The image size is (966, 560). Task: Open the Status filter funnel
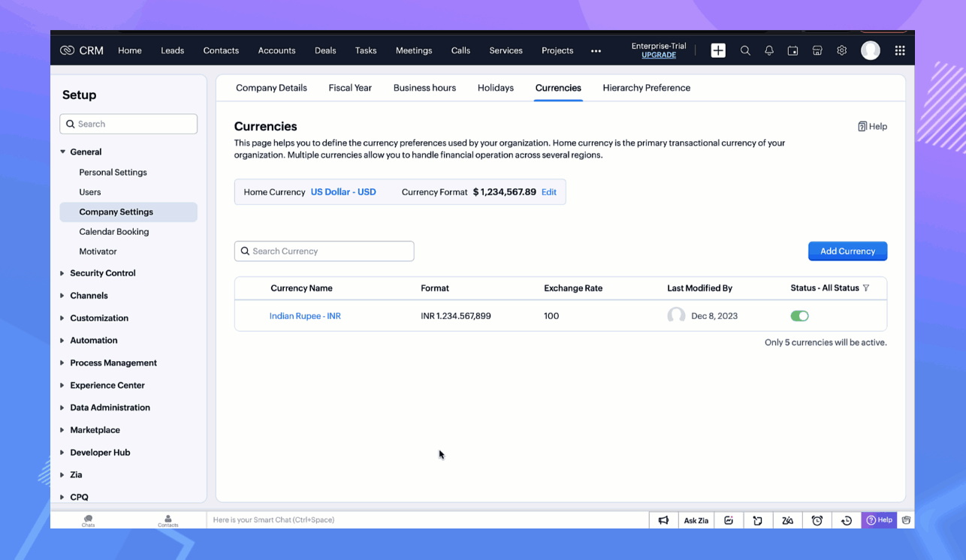point(866,288)
